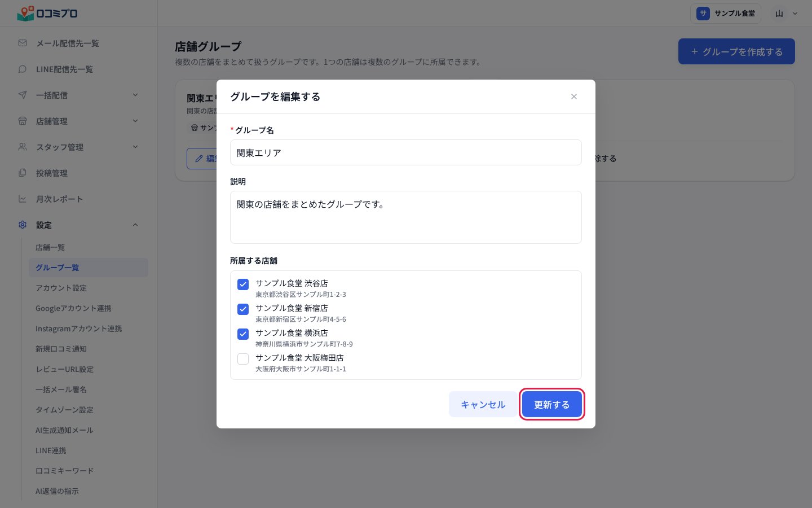812x508 pixels.
Task: Click the copy icon beside 投稿管理
Action: pyautogui.click(x=23, y=173)
